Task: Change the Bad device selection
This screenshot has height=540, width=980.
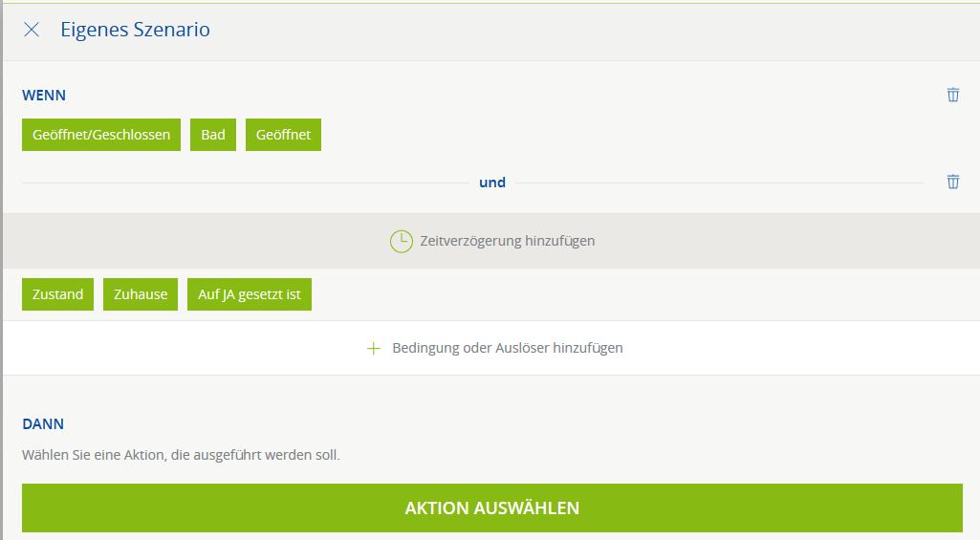Action: (213, 135)
